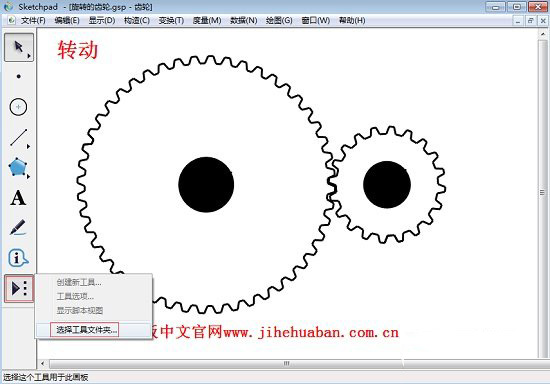Maximize the Sketchpad application window
Viewport: 550px width, 384px height.
517,7
